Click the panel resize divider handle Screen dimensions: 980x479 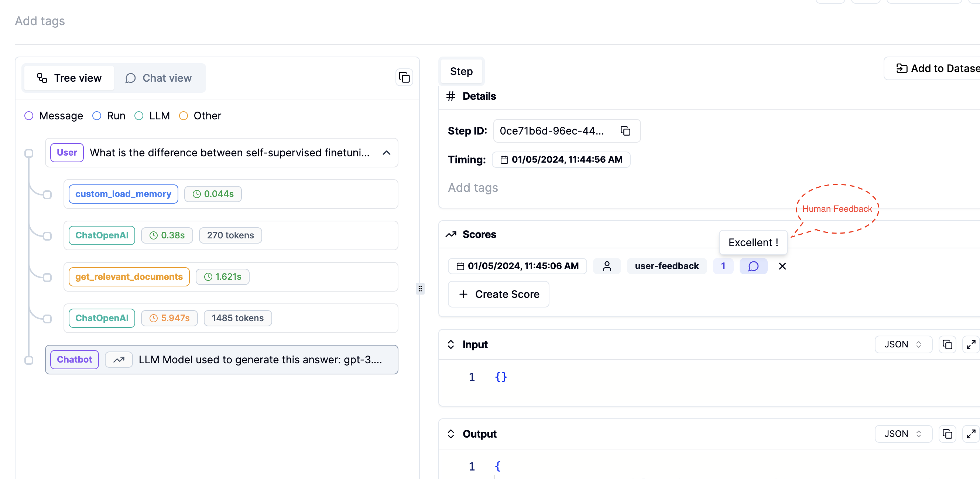[x=420, y=288]
